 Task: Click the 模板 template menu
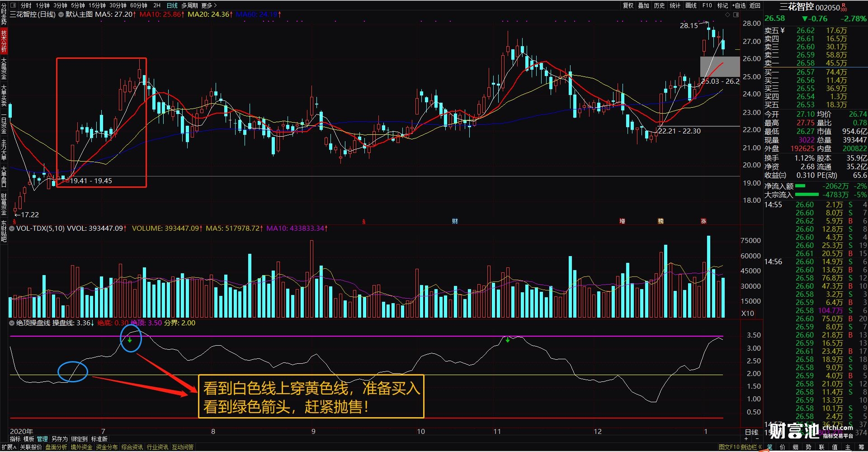tap(29, 439)
